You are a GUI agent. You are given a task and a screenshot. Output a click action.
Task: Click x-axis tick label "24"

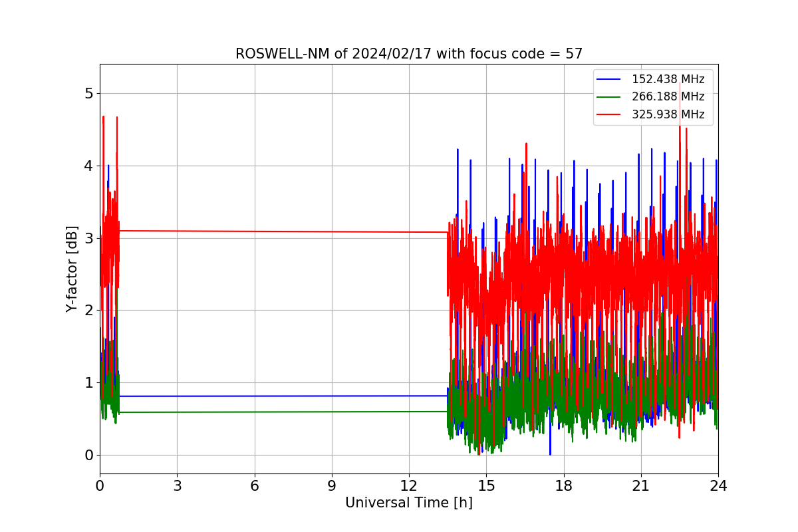coord(718,485)
